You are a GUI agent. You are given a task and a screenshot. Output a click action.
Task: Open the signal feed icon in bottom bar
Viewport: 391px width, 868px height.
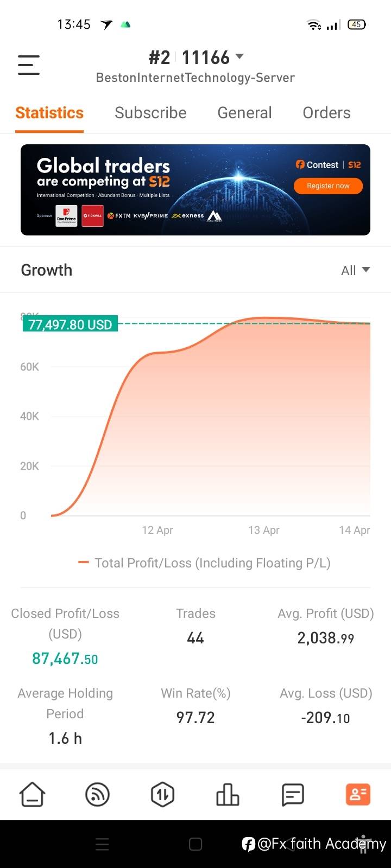[x=98, y=795]
